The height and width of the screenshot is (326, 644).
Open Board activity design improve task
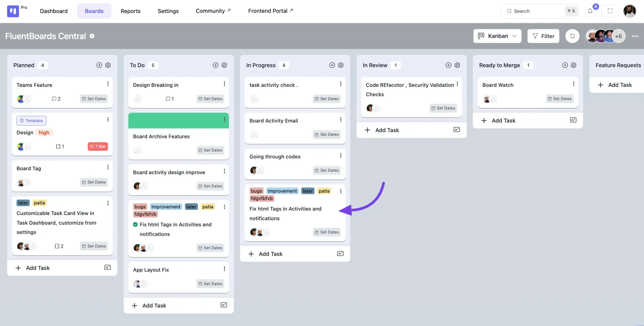(169, 172)
